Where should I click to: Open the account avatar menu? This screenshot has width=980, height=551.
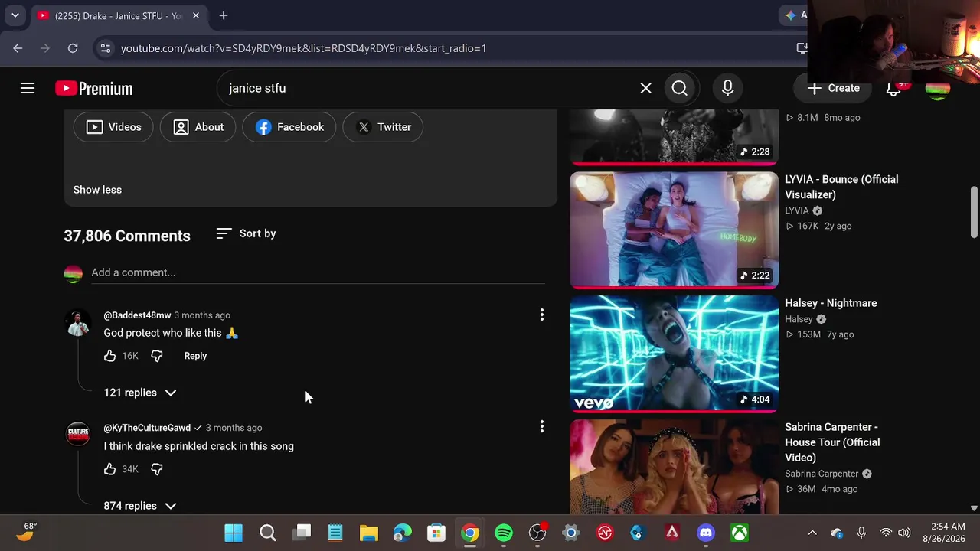938,88
